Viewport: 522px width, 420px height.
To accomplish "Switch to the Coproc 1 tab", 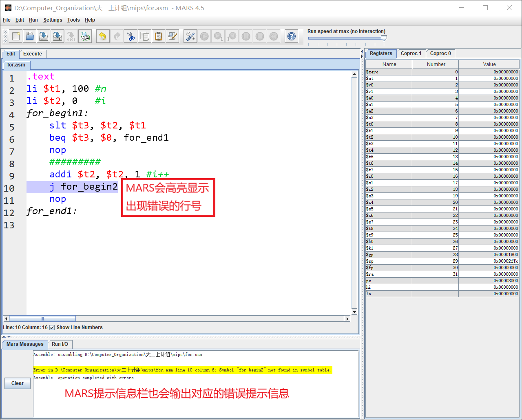I will [x=411, y=53].
